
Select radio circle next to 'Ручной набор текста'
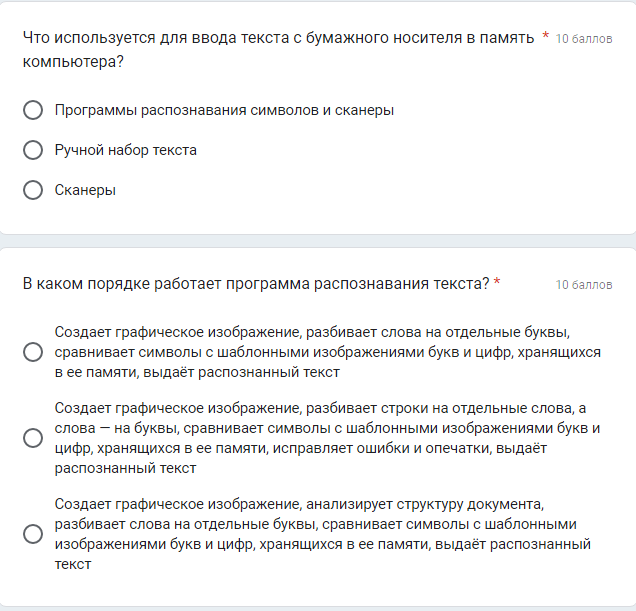(x=33, y=150)
